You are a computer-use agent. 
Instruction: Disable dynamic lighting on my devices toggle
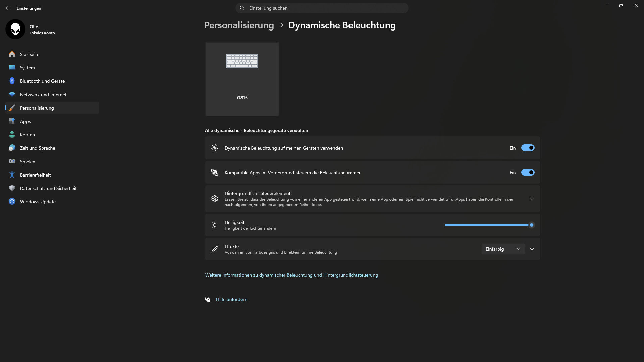[528, 148]
